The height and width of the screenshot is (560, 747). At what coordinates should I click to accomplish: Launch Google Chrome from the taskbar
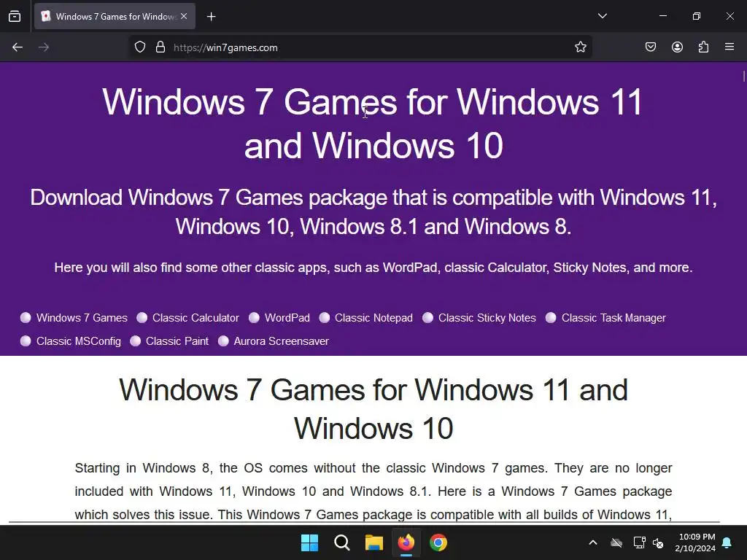click(x=438, y=542)
